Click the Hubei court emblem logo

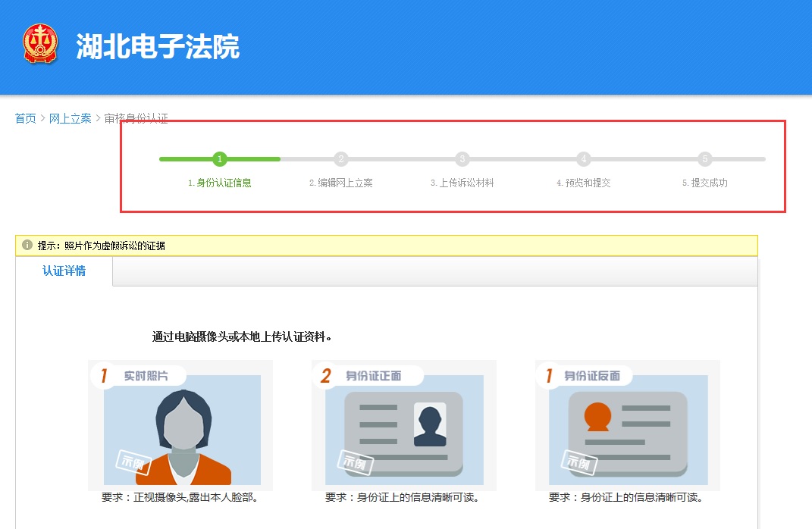coord(40,45)
